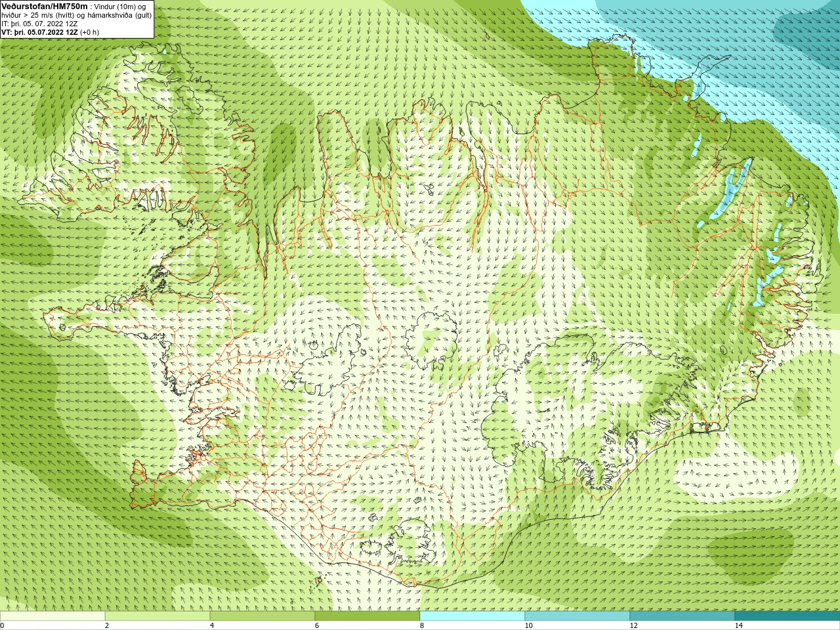
Task: Click the dark teal legend swatch above 14
Action: tap(787, 616)
